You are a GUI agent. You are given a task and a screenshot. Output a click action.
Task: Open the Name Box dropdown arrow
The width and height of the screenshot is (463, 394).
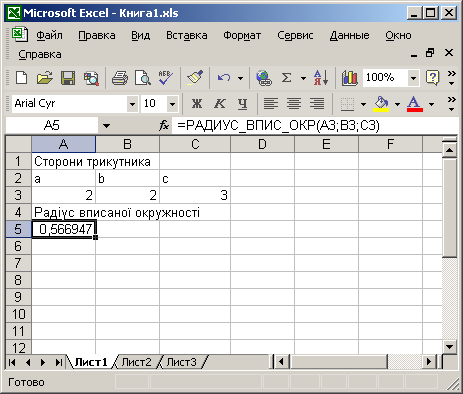[106, 126]
